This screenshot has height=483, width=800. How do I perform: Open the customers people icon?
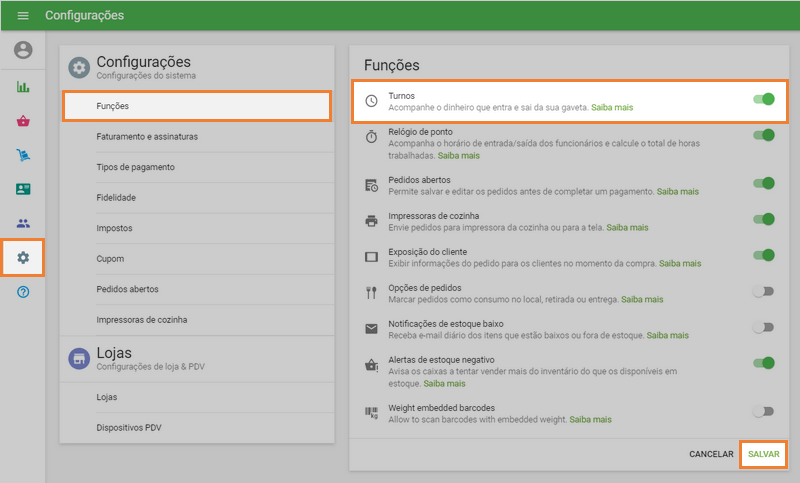(x=23, y=223)
